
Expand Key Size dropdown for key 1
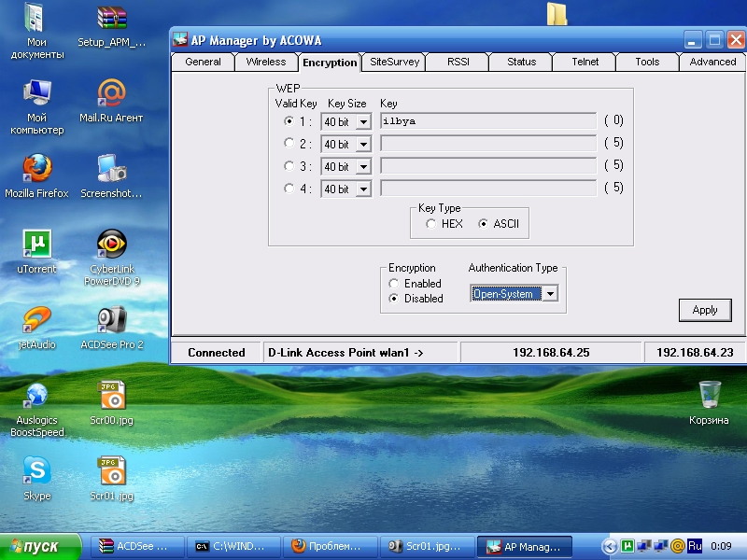coord(362,121)
